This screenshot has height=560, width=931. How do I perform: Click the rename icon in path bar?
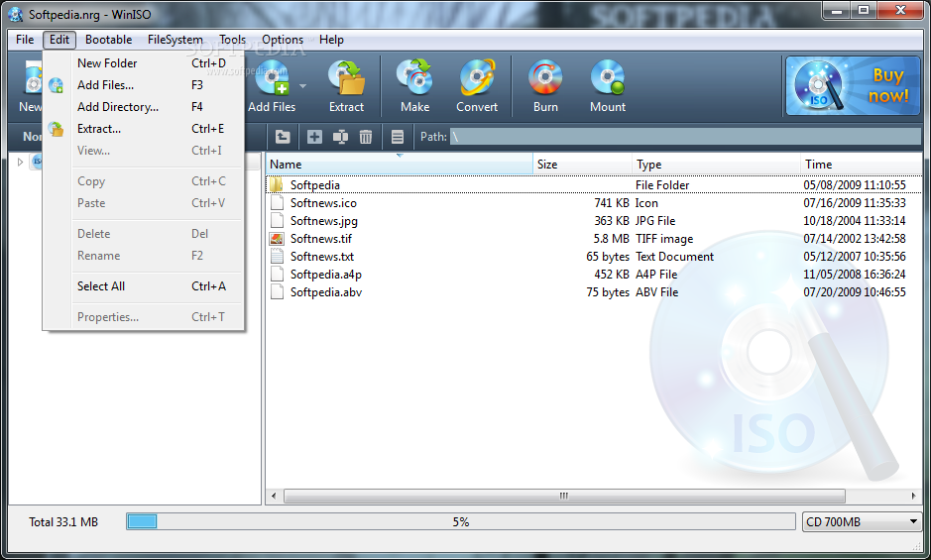point(340,137)
